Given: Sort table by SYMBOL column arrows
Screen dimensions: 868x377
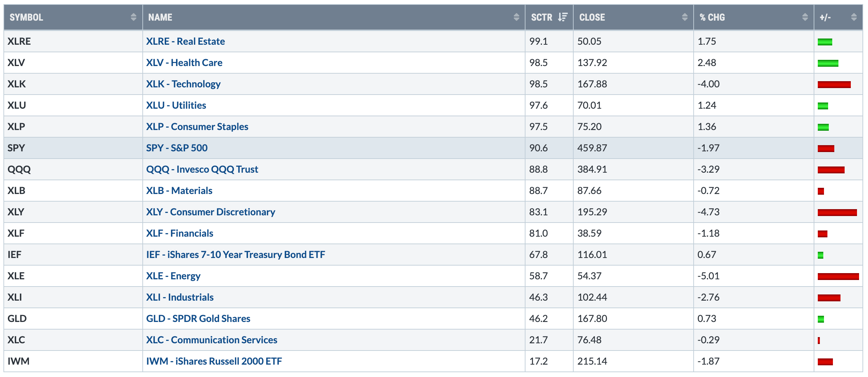Looking at the screenshot, I should coord(133,17).
